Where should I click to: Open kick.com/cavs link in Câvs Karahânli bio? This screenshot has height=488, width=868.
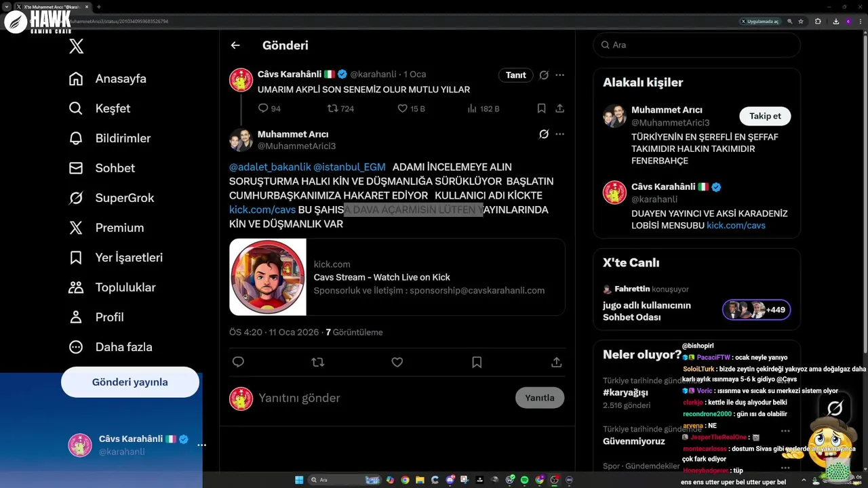[736, 226]
